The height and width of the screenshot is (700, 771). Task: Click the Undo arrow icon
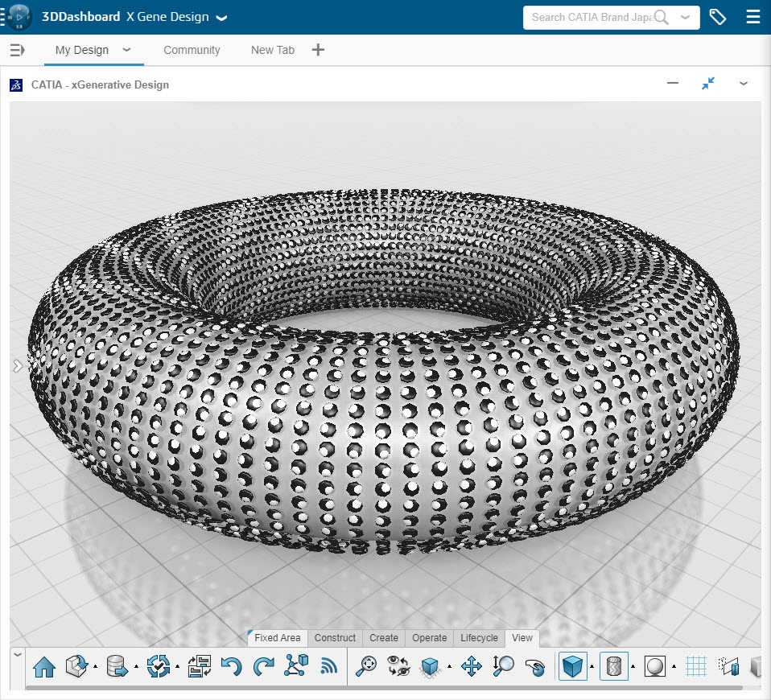pyautogui.click(x=232, y=666)
